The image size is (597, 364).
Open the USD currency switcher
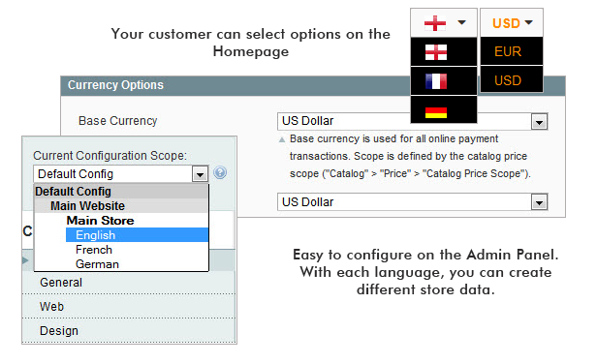click(x=512, y=23)
